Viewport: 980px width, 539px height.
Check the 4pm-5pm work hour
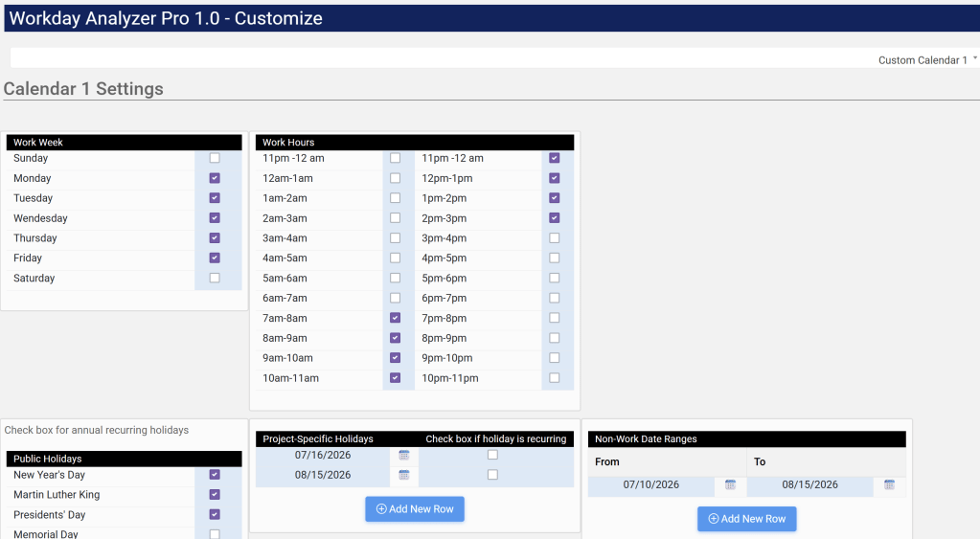555,258
